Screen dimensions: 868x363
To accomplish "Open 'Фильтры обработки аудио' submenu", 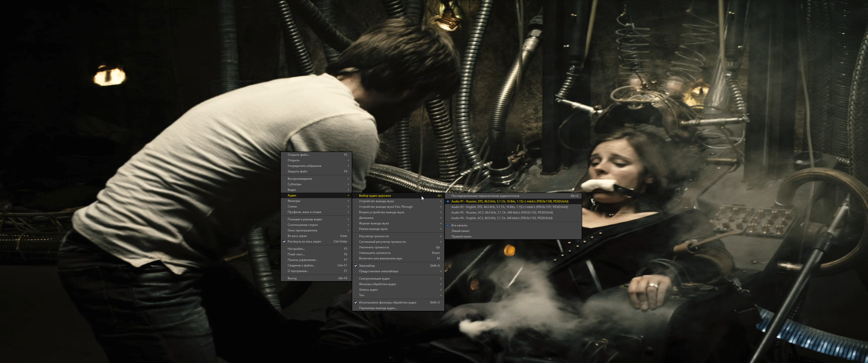I will pos(398,284).
